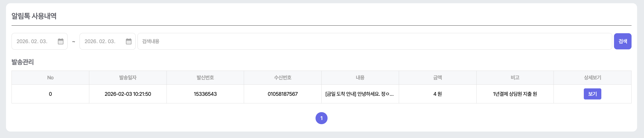This screenshot has width=644, height=138.
Task: Click the 발송일자 column header
Action: point(128,78)
